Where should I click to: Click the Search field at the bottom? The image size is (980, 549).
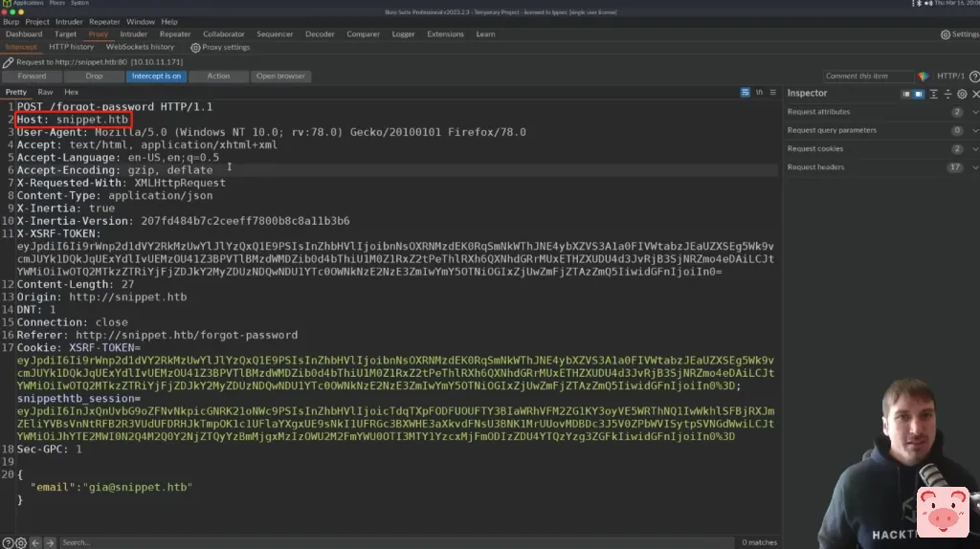[x=396, y=542]
